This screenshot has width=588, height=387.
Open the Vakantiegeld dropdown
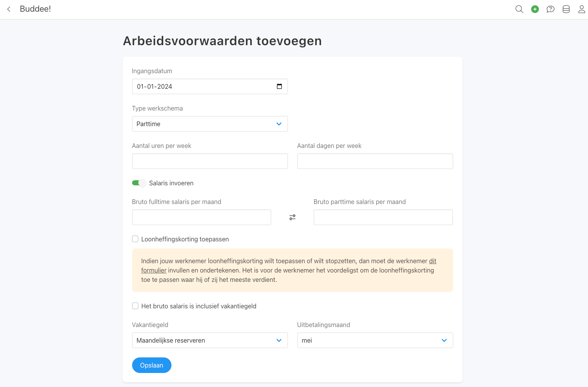210,340
